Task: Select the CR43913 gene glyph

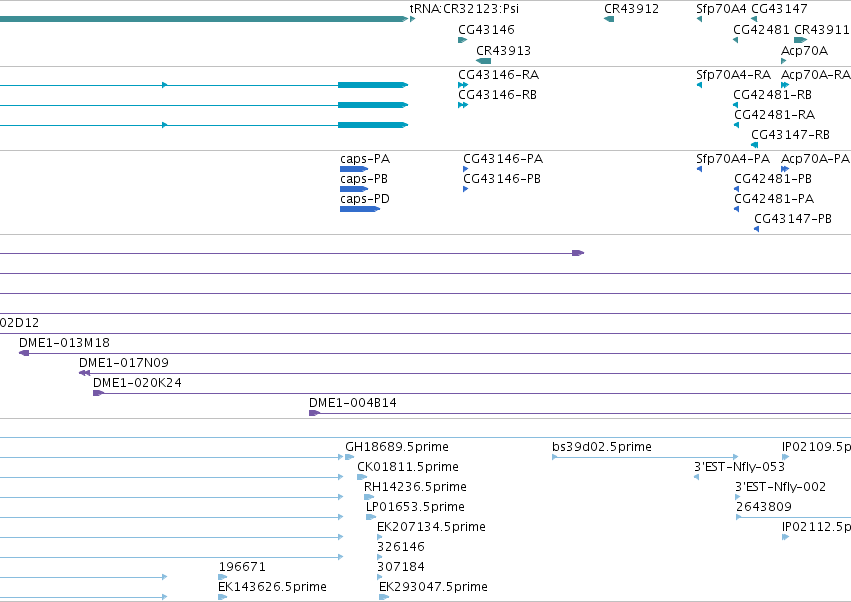Action: 483,61
